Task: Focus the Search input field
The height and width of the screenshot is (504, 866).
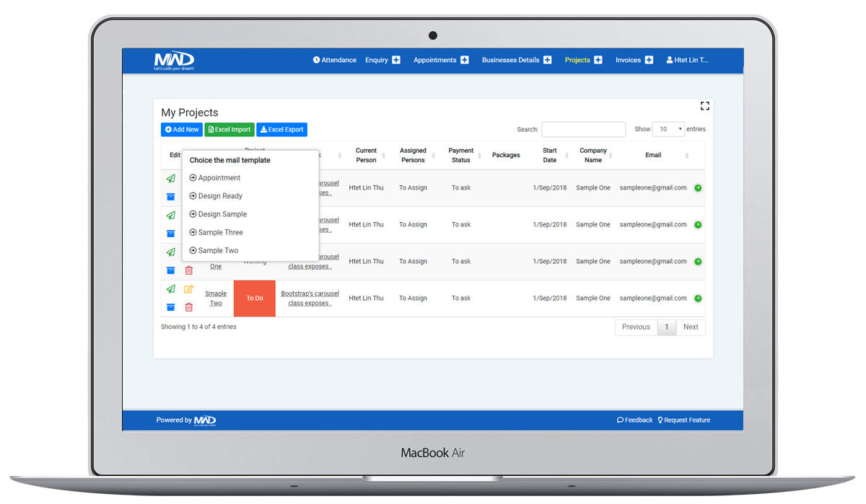Action: (x=583, y=130)
